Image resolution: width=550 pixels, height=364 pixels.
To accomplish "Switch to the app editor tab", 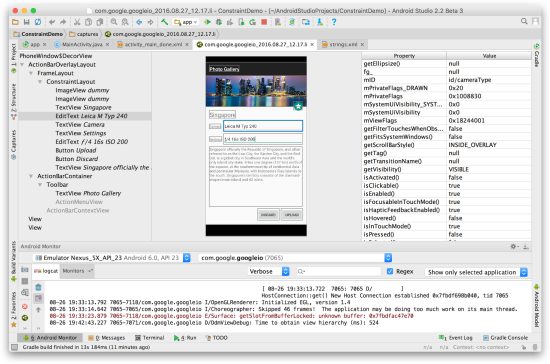I will (34, 45).
